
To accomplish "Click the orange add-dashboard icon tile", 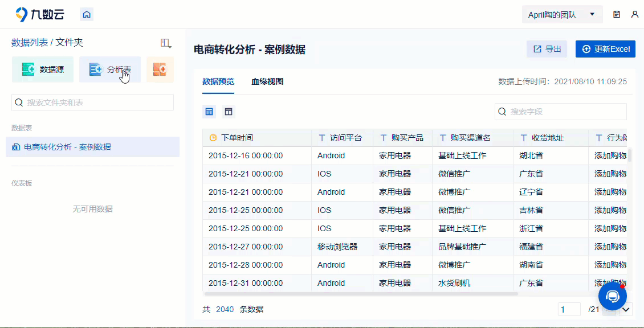I will [160, 69].
